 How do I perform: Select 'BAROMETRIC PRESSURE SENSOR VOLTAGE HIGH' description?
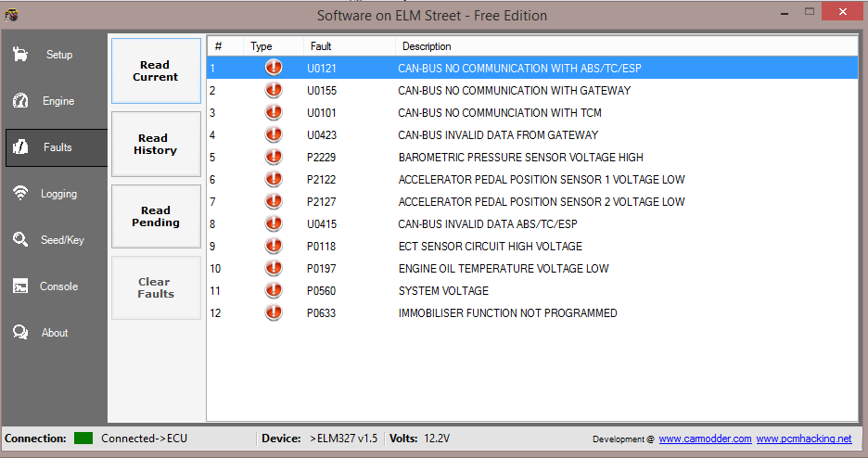click(521, 158)
